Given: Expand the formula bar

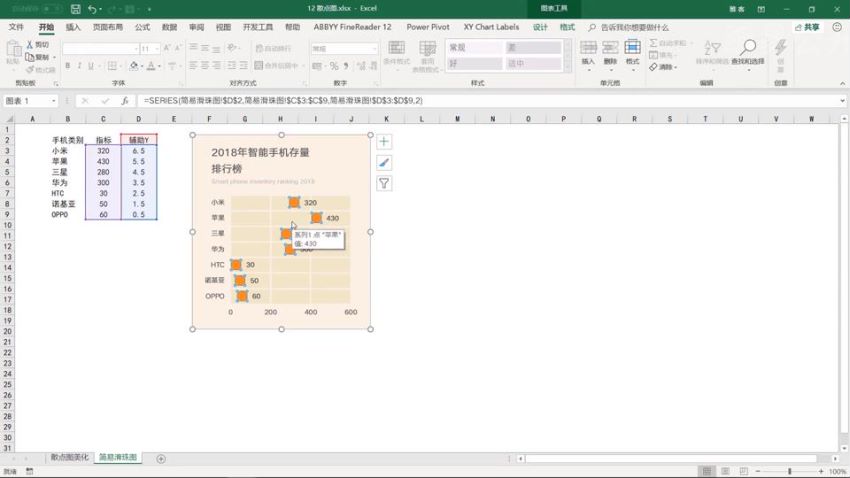Looking at the screenshot, I should [x=842, y=101].
